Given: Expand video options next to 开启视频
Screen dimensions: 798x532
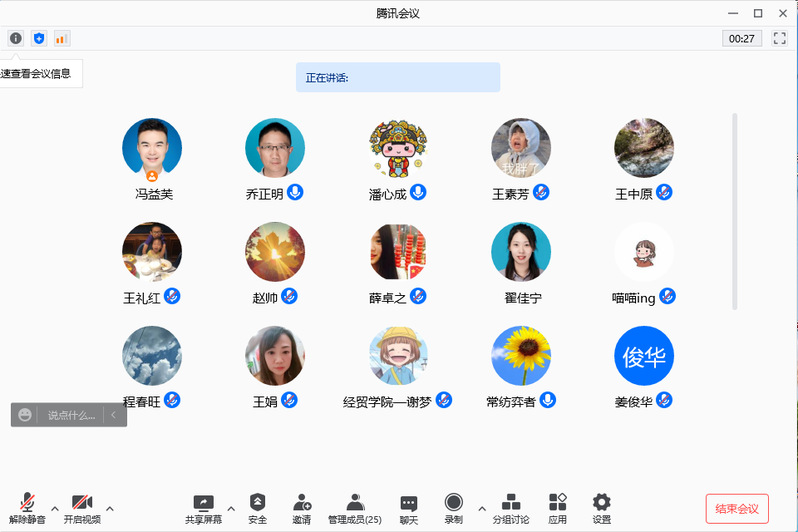Looking at the screenshot, I should [110, 508].
